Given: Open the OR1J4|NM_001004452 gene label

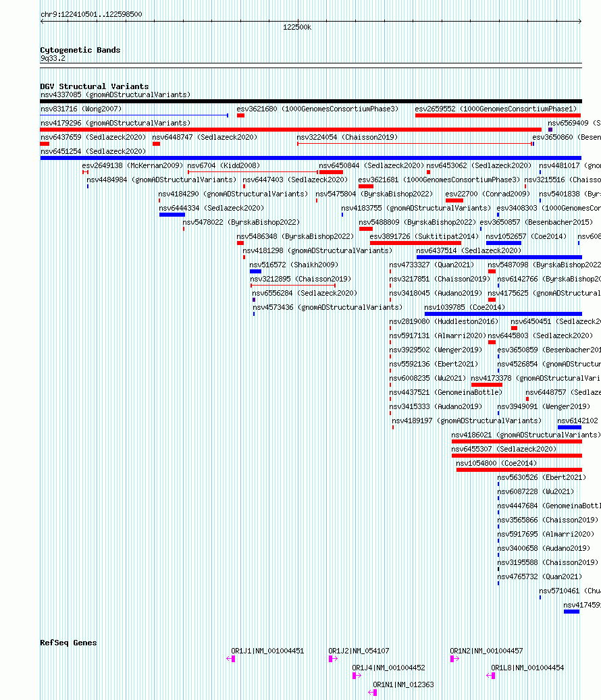Looking at the screenshot, I should (x=388, y=668).
